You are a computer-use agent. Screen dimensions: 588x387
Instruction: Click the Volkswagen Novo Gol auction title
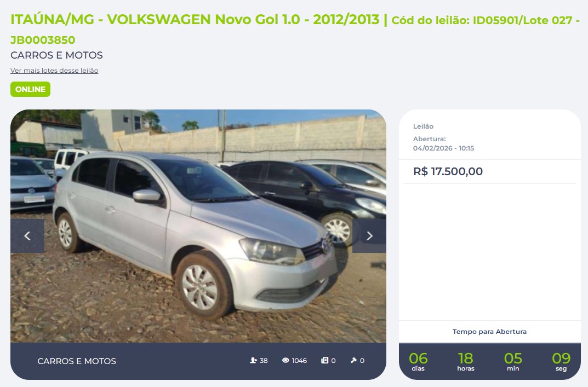[195, 20]
